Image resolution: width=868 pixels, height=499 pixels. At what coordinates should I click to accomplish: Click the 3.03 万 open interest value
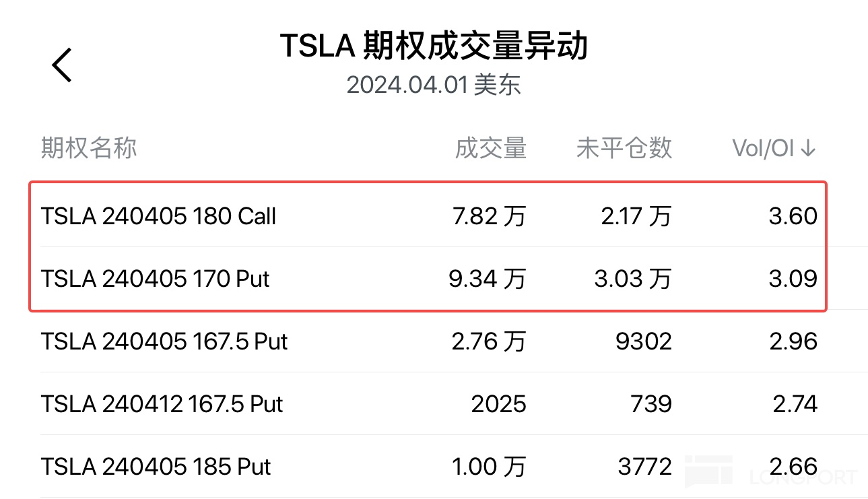pyautogui.click(x=632, y=279)
